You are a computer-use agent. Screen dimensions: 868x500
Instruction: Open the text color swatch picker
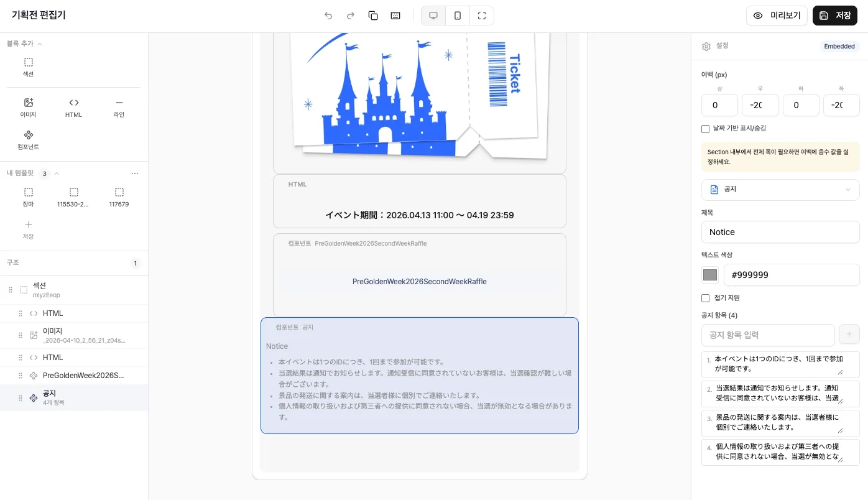point(710,275)
